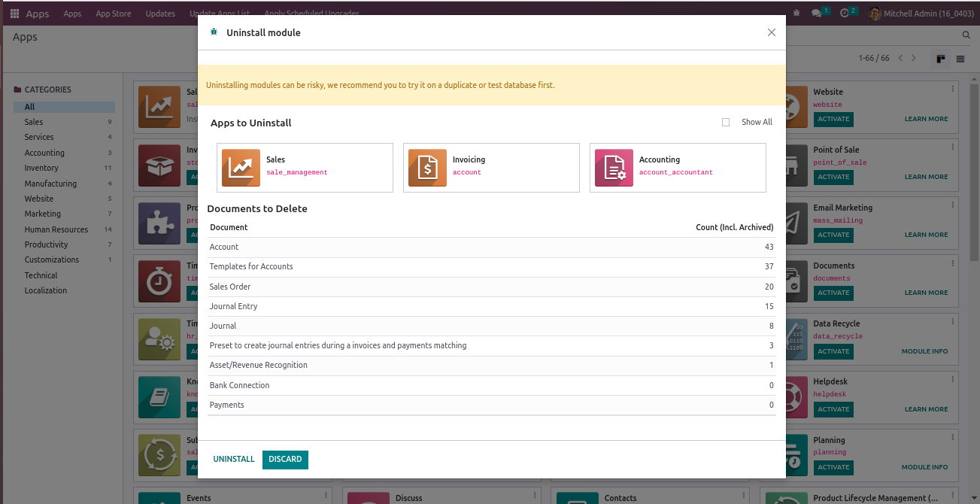Sort by Document column header
The width and height of the screenshot is (980, 504).
229,227
